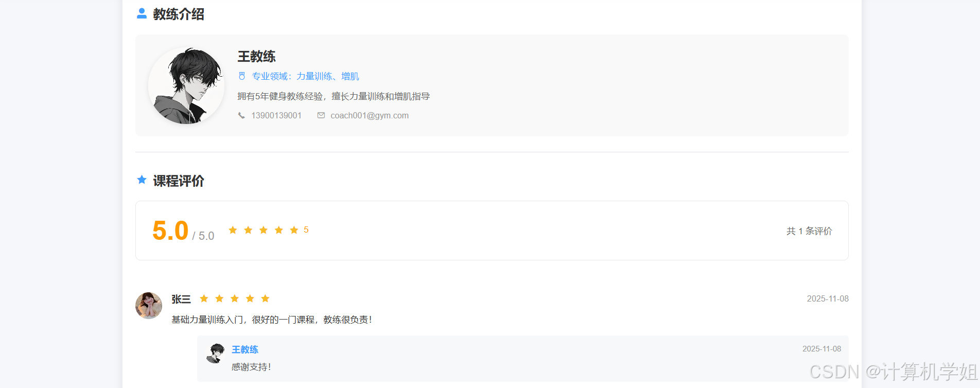Click the phone icon beside 13900139001
This screenshot has height=388, width=980.
click(241, 115)
